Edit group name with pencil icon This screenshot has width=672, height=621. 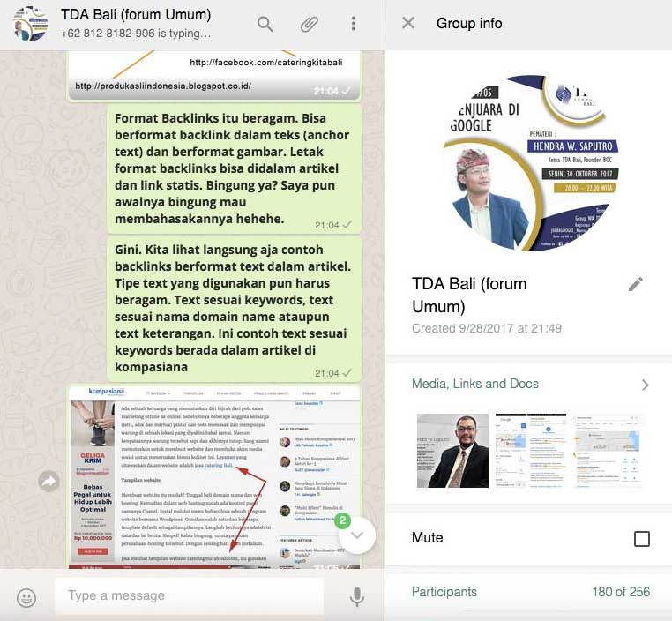pos(635,284)
